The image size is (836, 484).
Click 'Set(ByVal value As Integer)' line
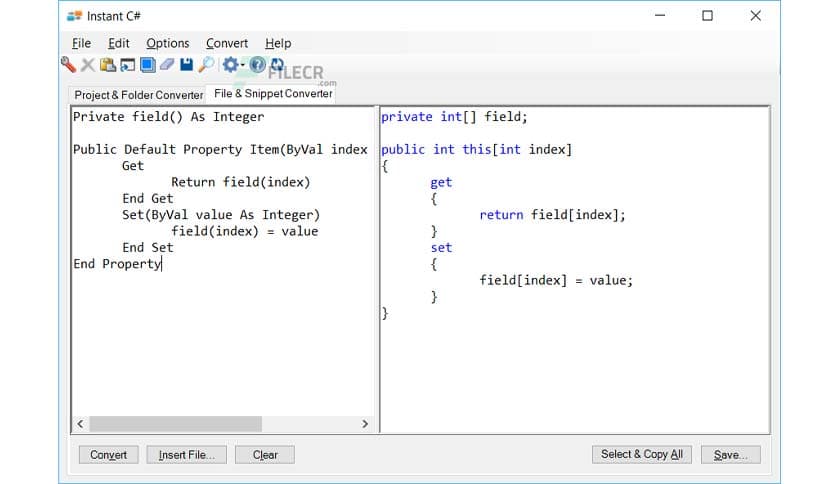pyautogui.click(x=221, y=215)
